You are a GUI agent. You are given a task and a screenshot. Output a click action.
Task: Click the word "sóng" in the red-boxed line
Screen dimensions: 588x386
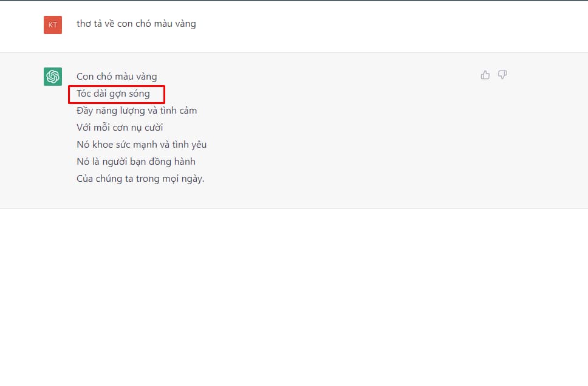(x=139, y=94)
